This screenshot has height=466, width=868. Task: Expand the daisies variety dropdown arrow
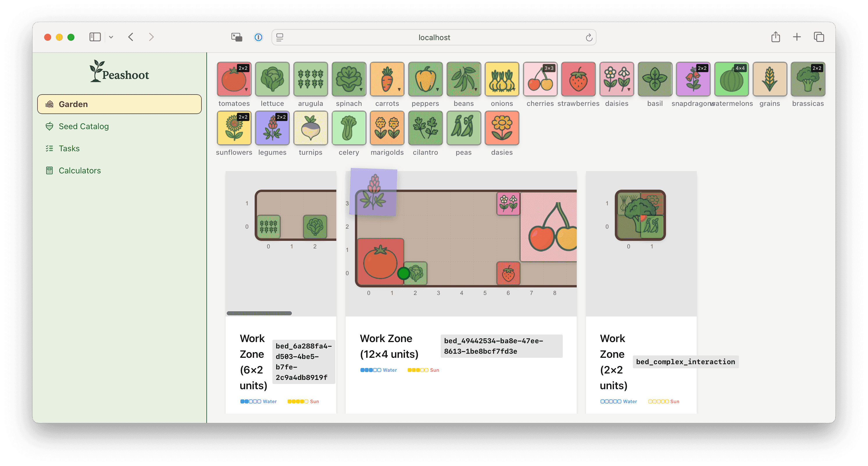629,90
